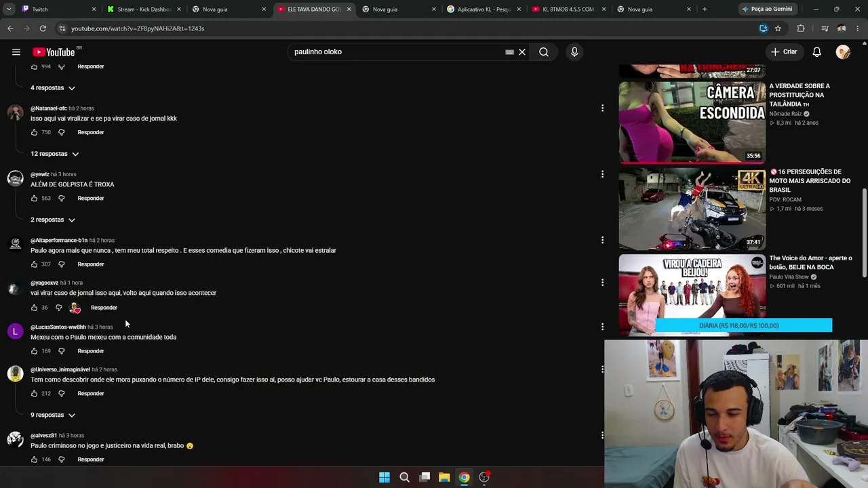Switch to the Aplicativo KL tab

(483, 9)
